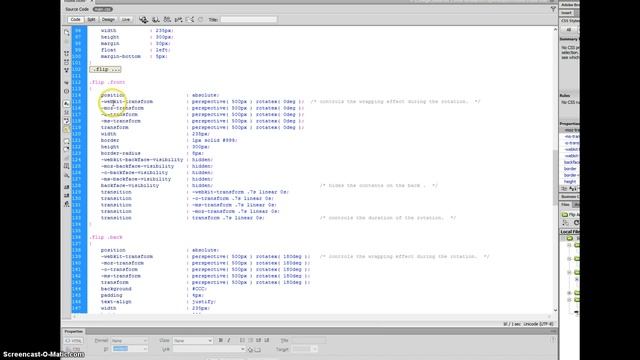
Task: Toggle Highlight Invalid Code
Action: click(x=67, y=112)
